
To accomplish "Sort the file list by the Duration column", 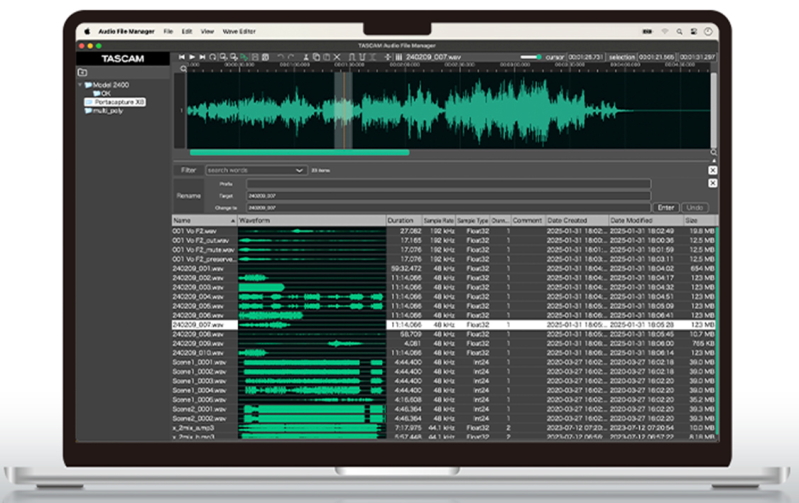I will (404, 221).
